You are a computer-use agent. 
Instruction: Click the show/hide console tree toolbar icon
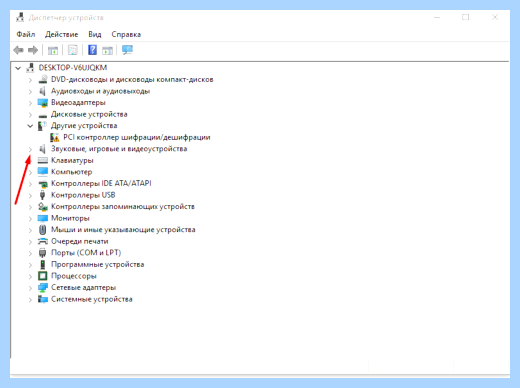point(53,51)
